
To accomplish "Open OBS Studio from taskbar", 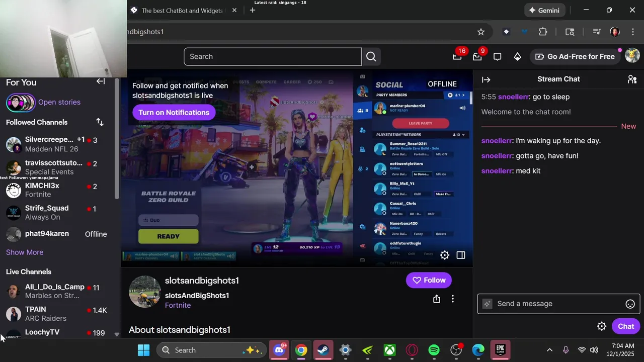I will (x=456, y=350).
